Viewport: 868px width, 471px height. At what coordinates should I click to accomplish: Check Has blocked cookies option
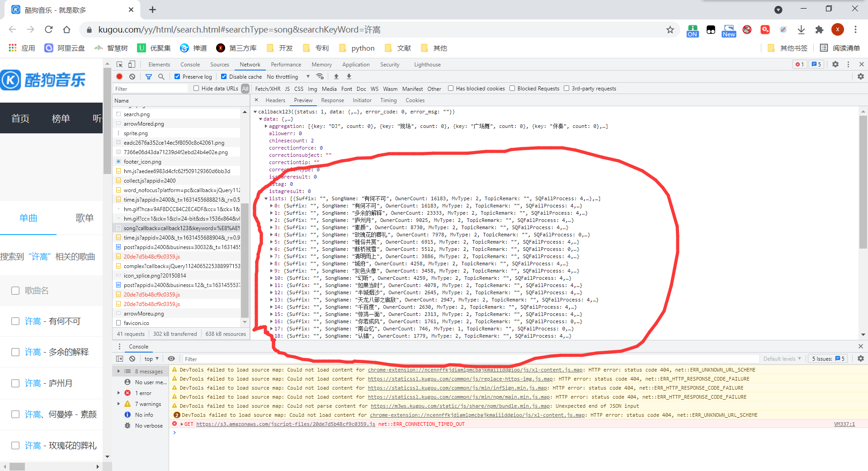tap(451, 88)
